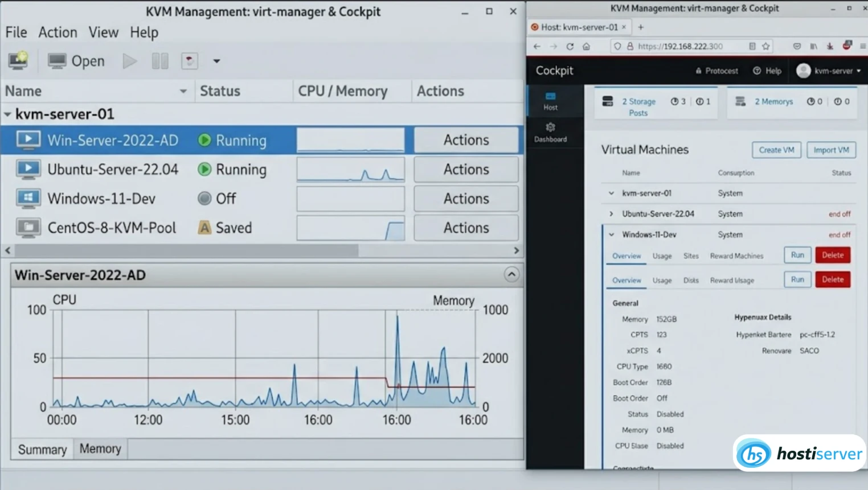Viewport: 868px width, 490px height.
Task: Pause the VM using the toolbar pause icon
Action: (160, 61)
